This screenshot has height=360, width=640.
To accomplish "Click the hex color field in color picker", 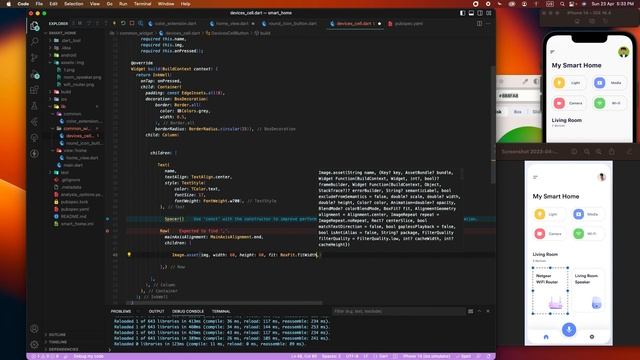I will point(518,96).
